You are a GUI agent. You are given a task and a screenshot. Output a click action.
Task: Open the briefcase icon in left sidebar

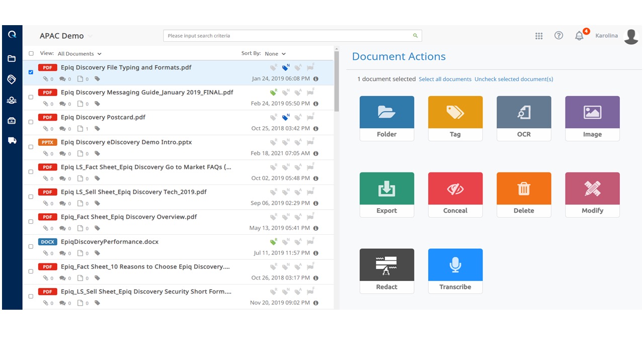(x=12, y=121)
